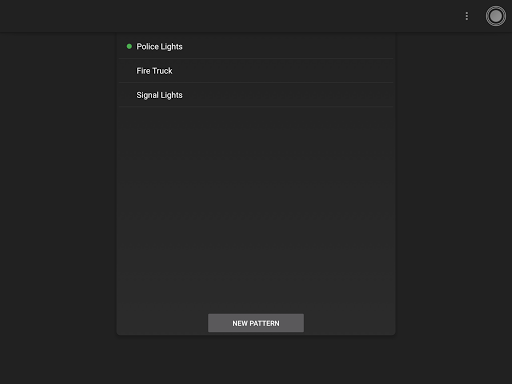Click the green status indicator
512x384 pixels.
(x=129, y=46)
